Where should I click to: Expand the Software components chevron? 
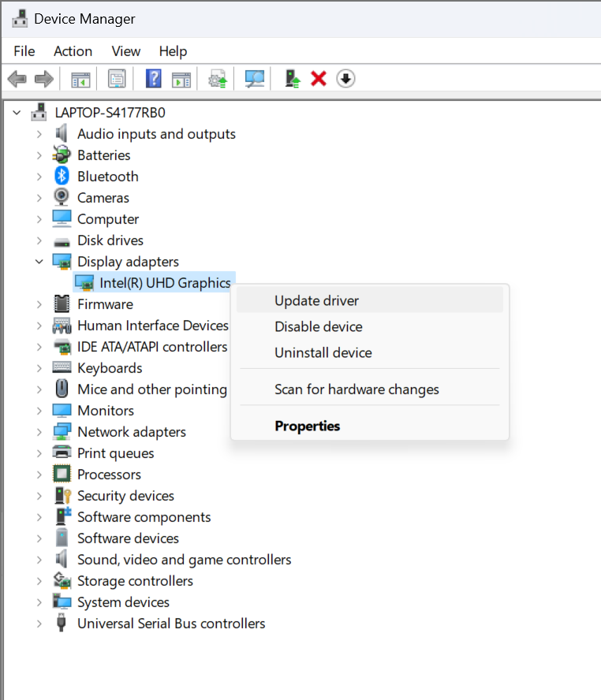tap(39, 517)
